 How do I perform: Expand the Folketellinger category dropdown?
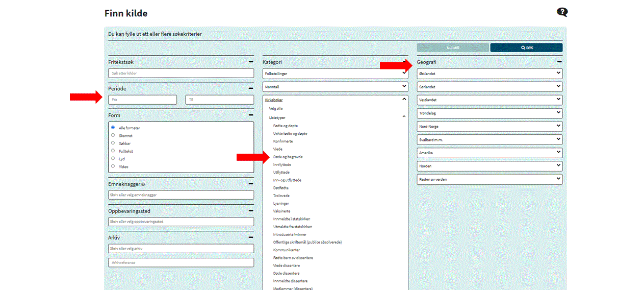335,74
